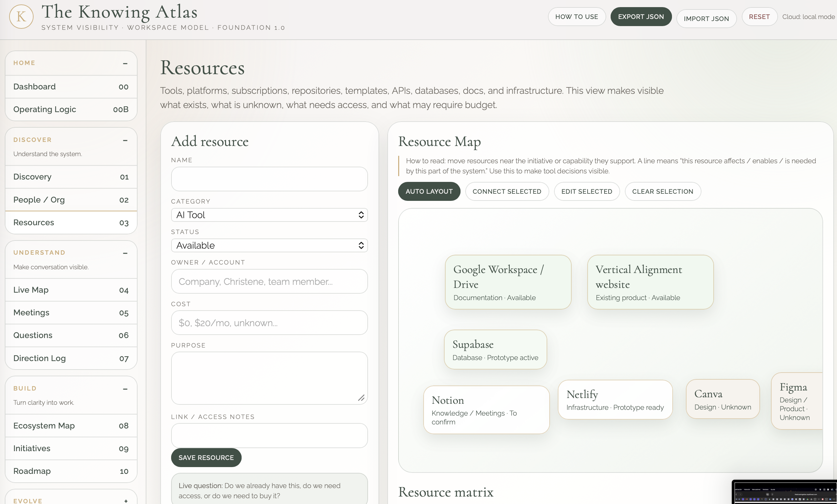Save the new resource
This screenshot has width=837, height=504.
206,458
